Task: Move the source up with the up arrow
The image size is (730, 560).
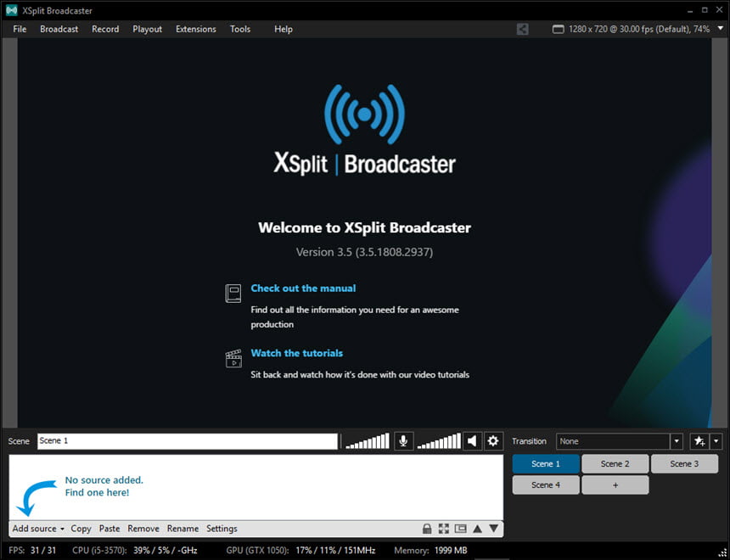Action: [477, 529]
